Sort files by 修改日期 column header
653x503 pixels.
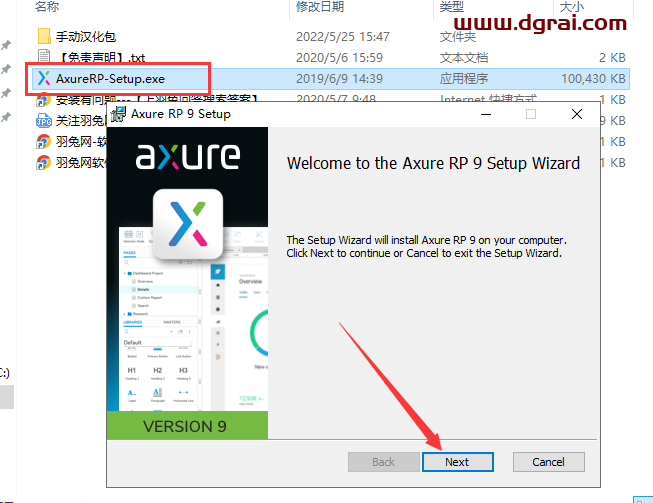coord(320,6)
